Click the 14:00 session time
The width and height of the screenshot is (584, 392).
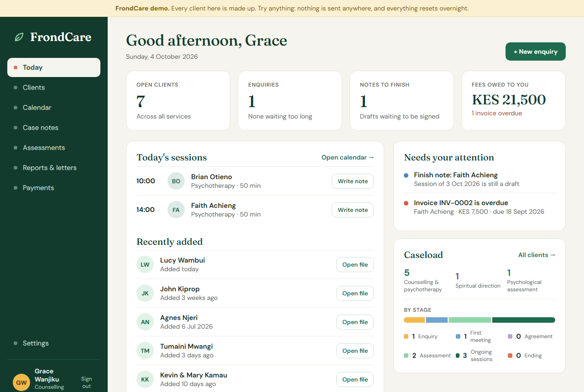click(x=146, y=210)
